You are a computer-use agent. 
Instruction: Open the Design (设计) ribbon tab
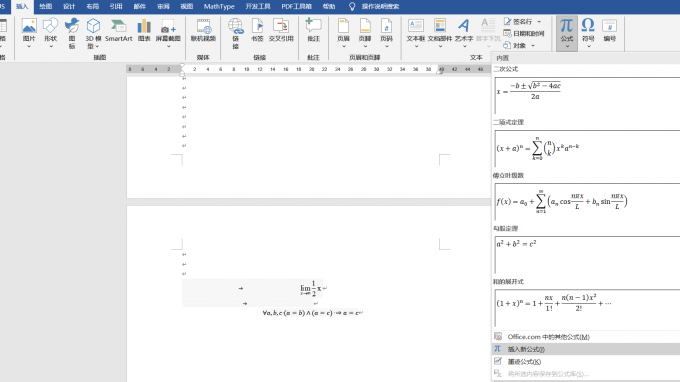click(69, 7)
